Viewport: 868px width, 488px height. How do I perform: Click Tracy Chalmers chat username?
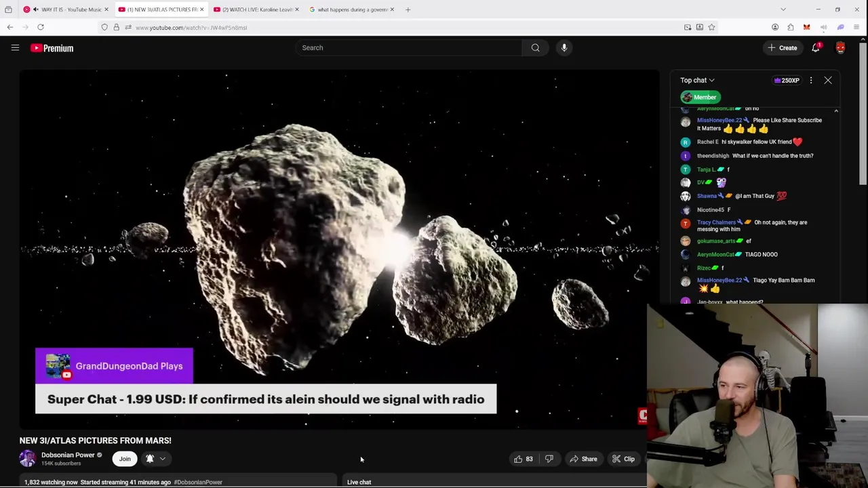tap(716, 222)
